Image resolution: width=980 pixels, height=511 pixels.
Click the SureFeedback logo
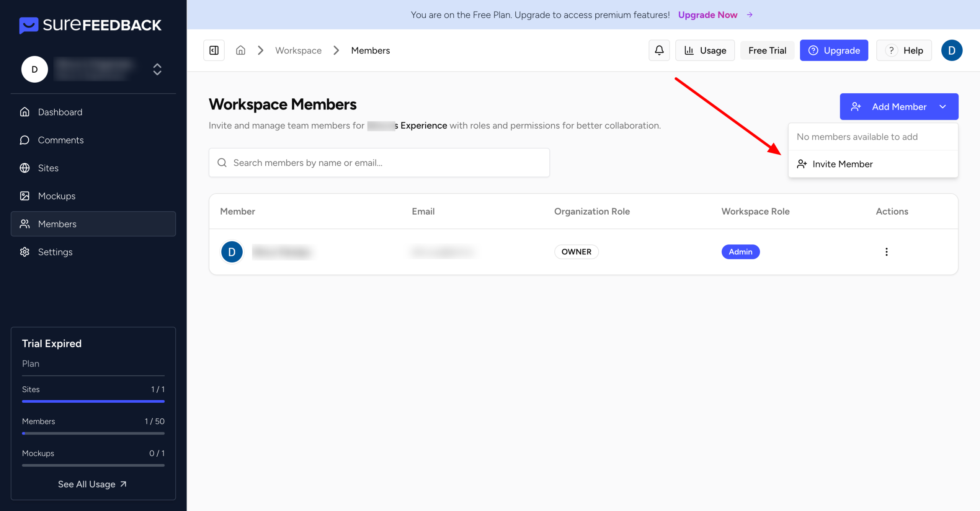(90, 25)
